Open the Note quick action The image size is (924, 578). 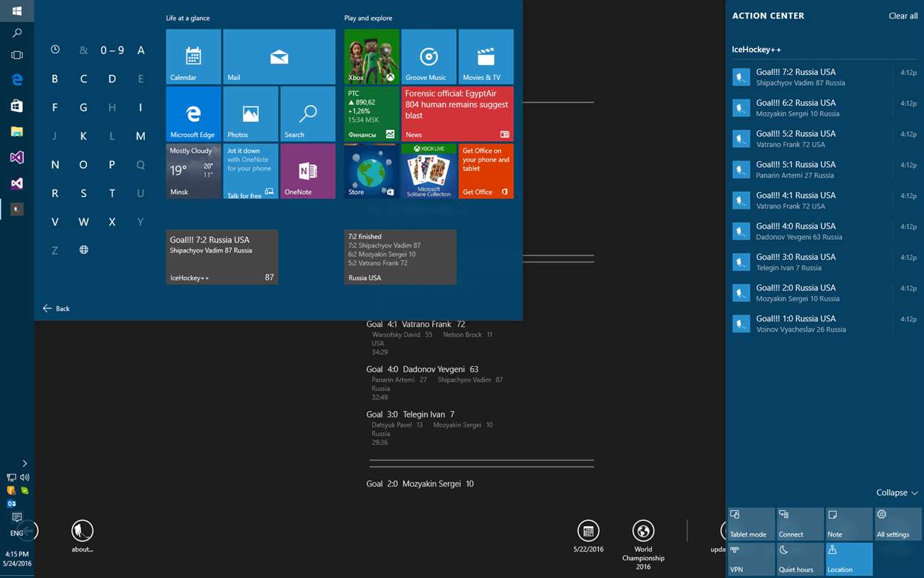[x=849, y=524]
